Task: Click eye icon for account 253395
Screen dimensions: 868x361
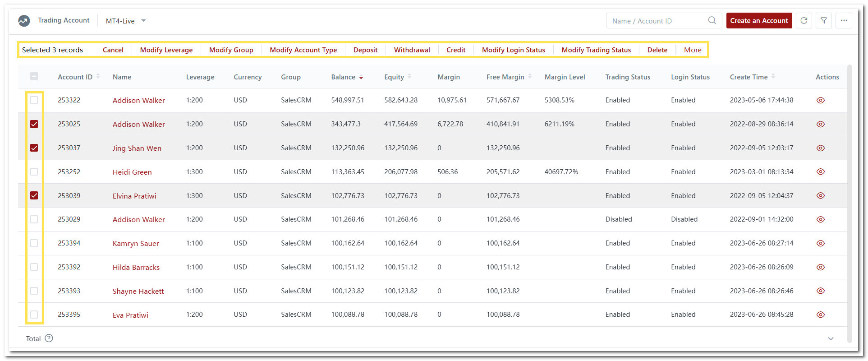Action: point(820,315)
